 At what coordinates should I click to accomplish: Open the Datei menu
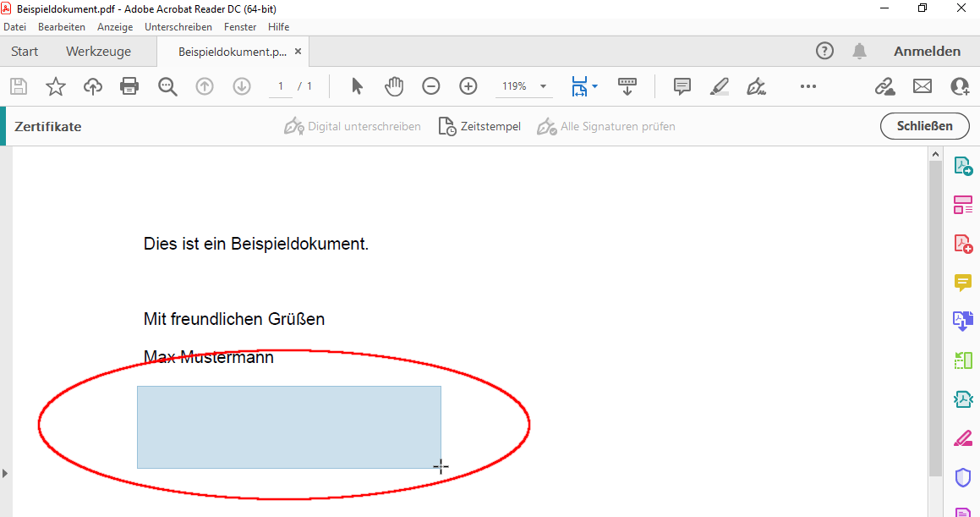(x=15, y=27)
